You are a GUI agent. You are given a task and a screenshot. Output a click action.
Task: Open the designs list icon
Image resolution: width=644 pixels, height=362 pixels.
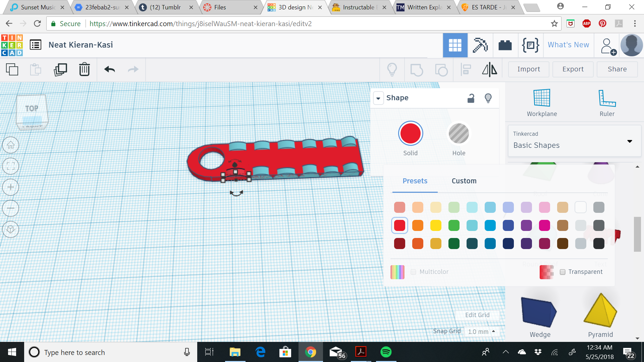(x=36, y=45)
